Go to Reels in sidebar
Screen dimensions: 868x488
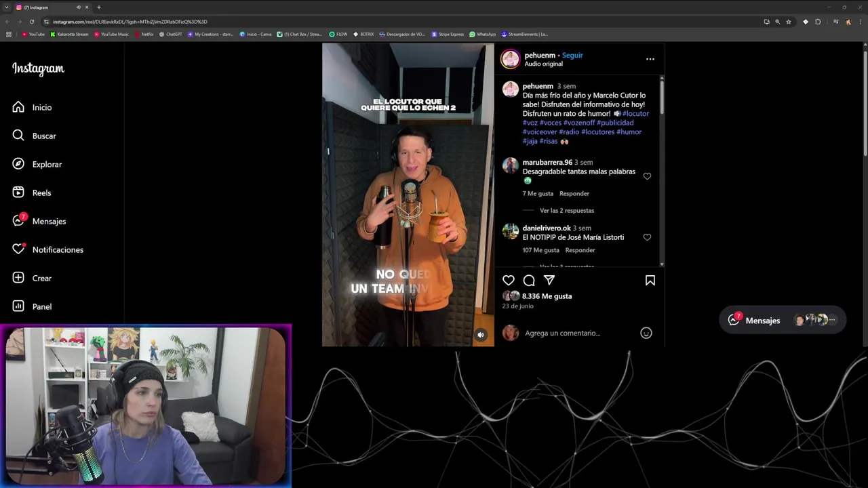[32, 192]
